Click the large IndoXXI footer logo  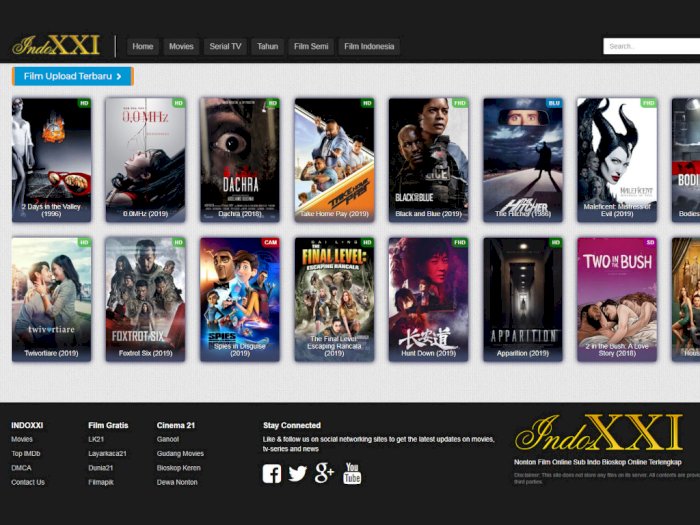[599, 433]
